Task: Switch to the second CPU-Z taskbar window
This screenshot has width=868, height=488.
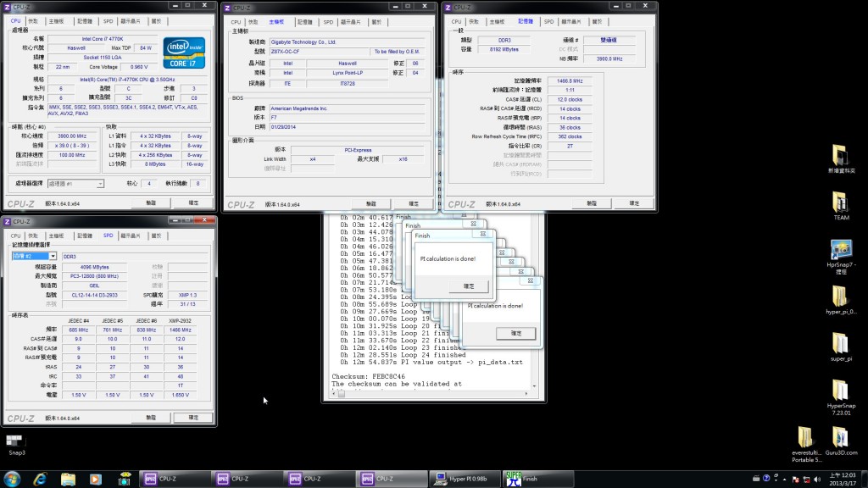Action: 247,479
